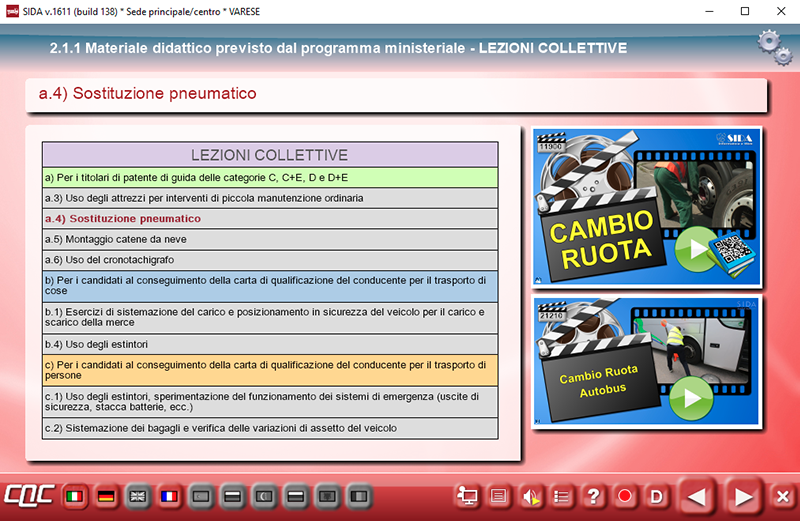
Task: Open b.4) Uso degli estintori lesson
Action: pos(269,344)
